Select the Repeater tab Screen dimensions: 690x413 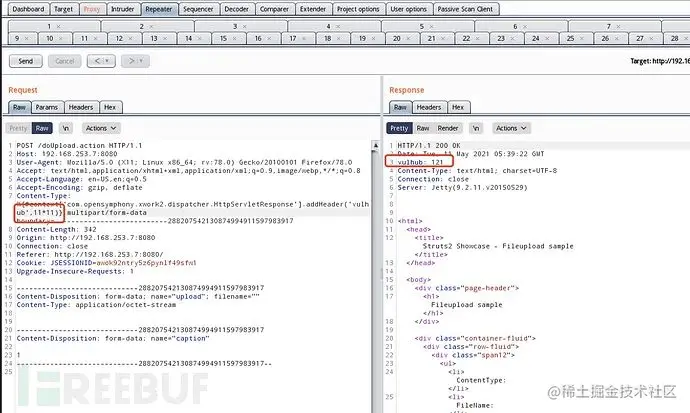pos(159,9)
